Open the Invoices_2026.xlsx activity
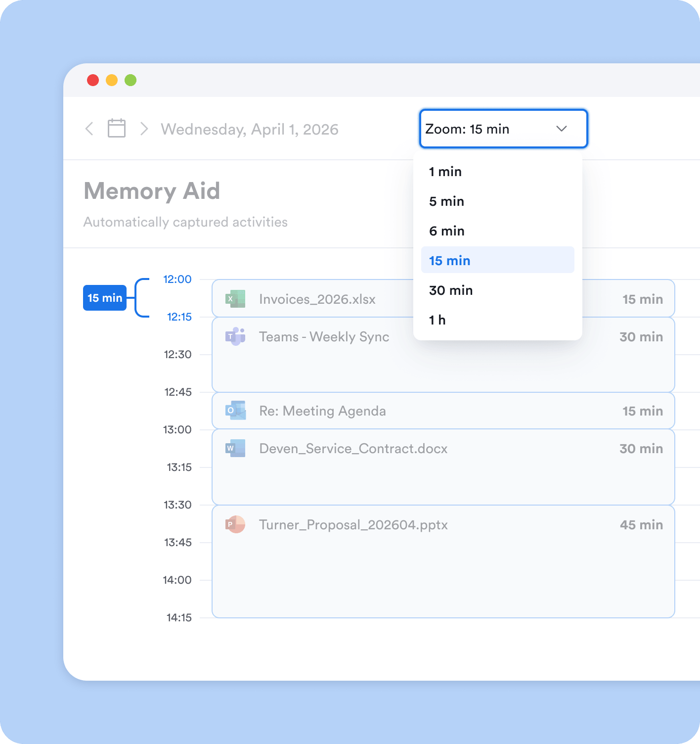Image resolution: width=700 pixels, height=744 pixels. point(443,298)
